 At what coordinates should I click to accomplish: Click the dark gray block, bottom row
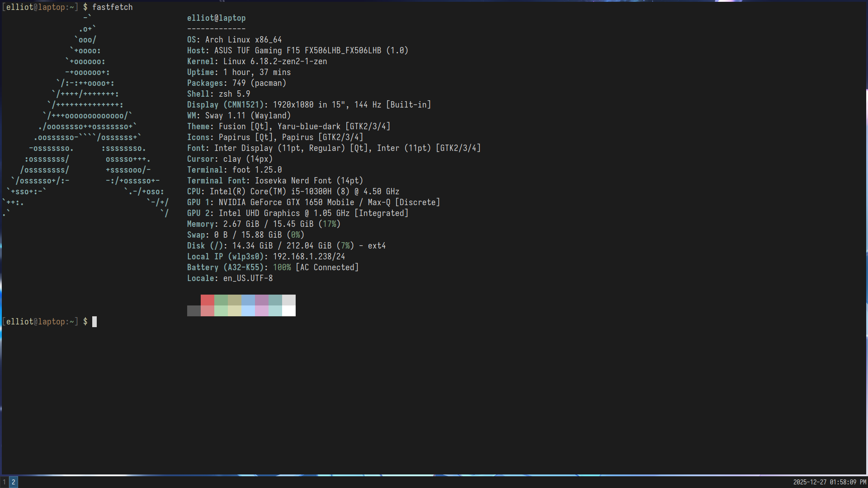coord(194,311)
